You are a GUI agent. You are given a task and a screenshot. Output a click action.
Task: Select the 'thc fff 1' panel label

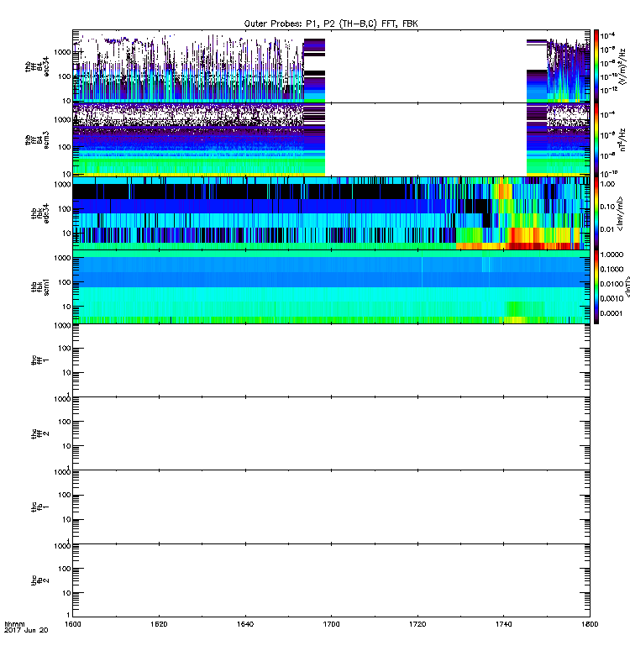[39, 360]
